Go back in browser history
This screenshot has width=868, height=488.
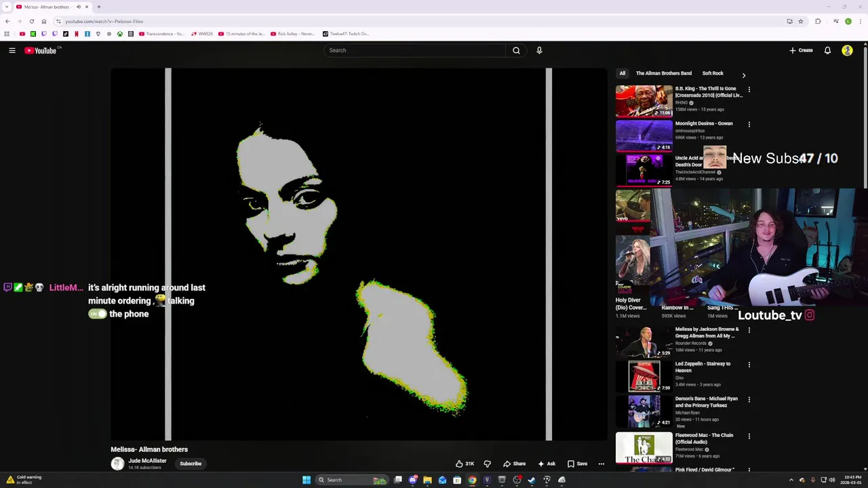(x=7, y=21)
